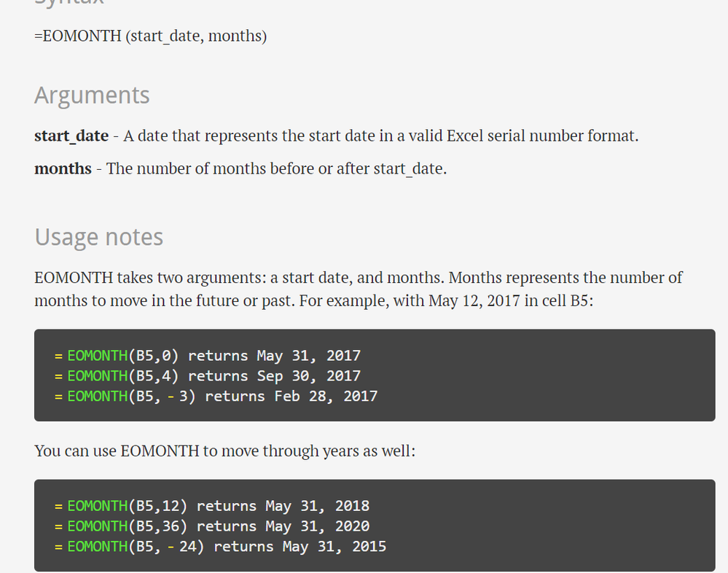
Task: Click the EOMONTH(B5,4) formula line
Action: click(208, 376)
